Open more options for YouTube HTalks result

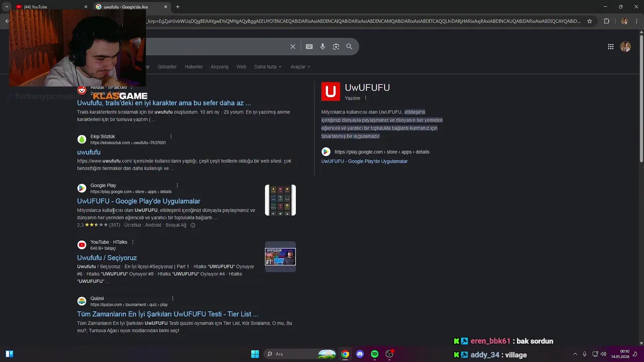pos(133,242)
